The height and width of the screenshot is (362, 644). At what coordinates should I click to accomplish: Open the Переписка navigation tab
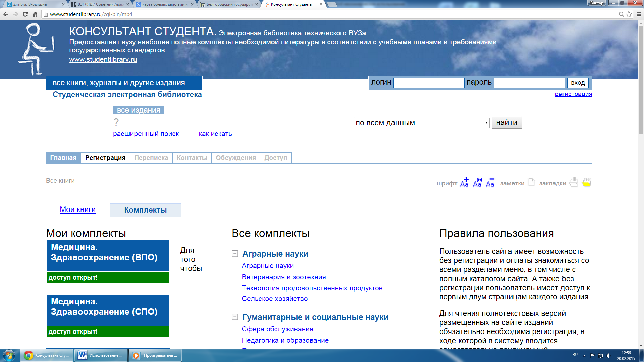[151, 158]
